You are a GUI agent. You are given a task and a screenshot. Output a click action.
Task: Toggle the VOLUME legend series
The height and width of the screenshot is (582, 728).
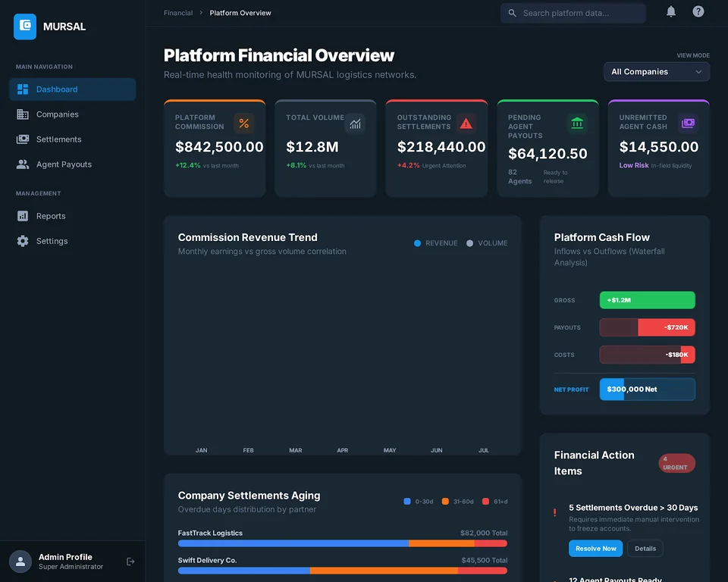point(487,243)
